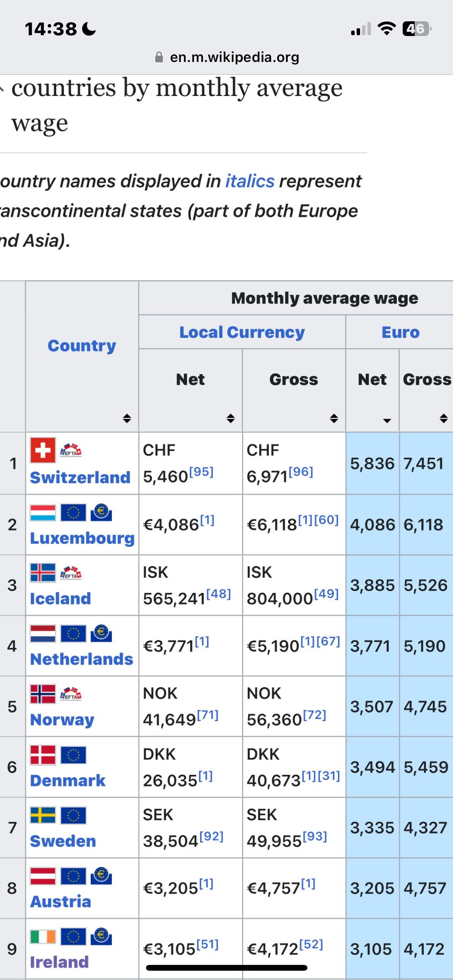Tap the EFTA logo beside Iceland's flag
The image size is (453, 980).
tap(71, 572)
